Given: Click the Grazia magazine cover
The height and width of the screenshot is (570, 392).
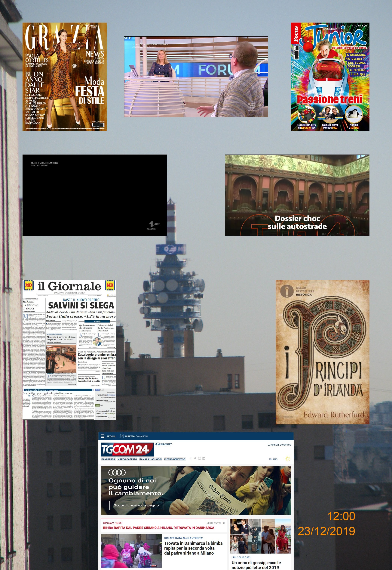Looking at the screenshot, I should click(x=65, y=77).
